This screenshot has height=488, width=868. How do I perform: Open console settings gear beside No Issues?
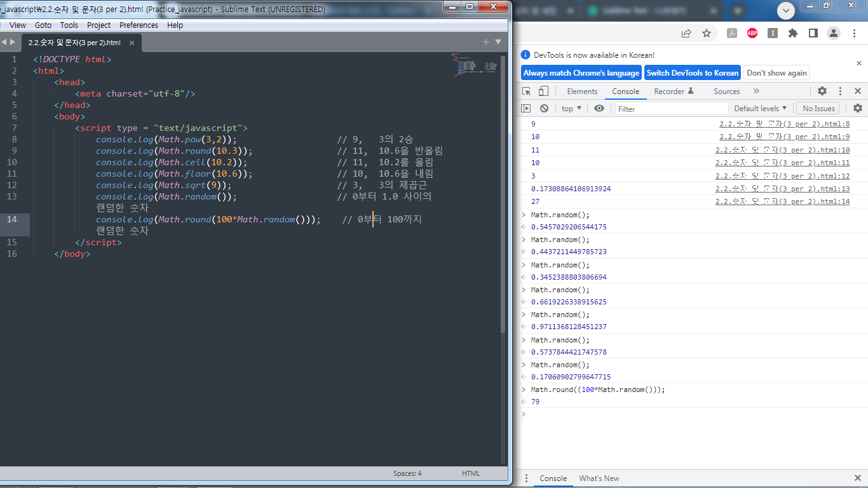pyautogui.click(x=858, y=109)
